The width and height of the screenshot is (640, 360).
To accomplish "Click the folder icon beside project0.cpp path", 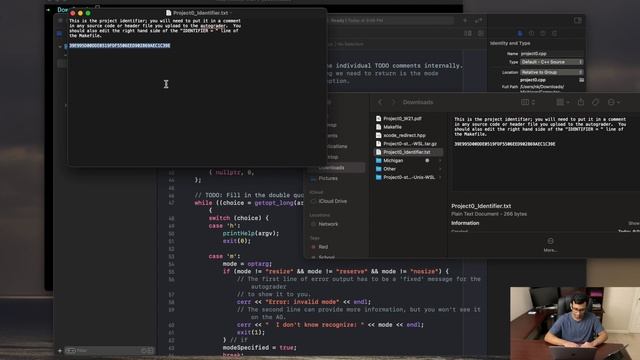I will point(581,80).
